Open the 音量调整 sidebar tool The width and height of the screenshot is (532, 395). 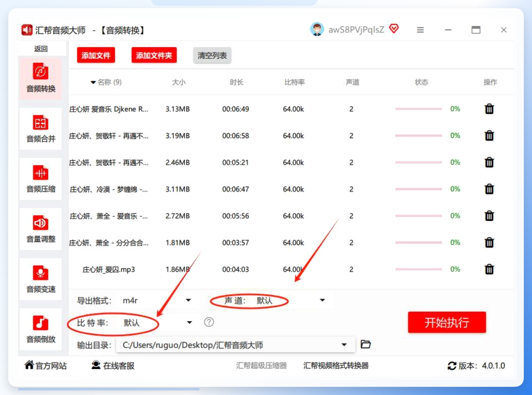pos(40,229)
